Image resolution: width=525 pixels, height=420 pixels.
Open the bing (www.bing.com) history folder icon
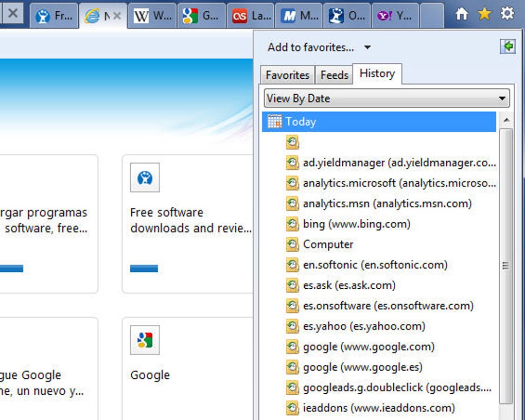click(x=292, y=224)
